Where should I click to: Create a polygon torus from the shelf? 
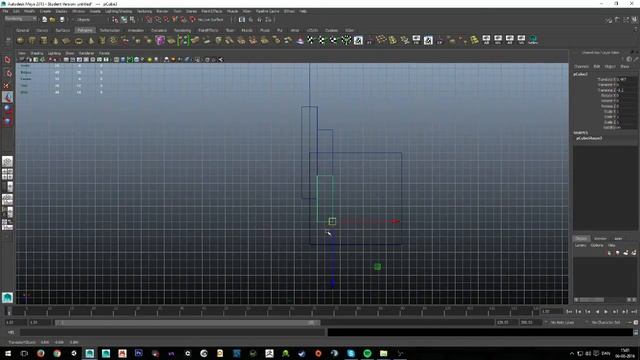click(x=79, y=40)
